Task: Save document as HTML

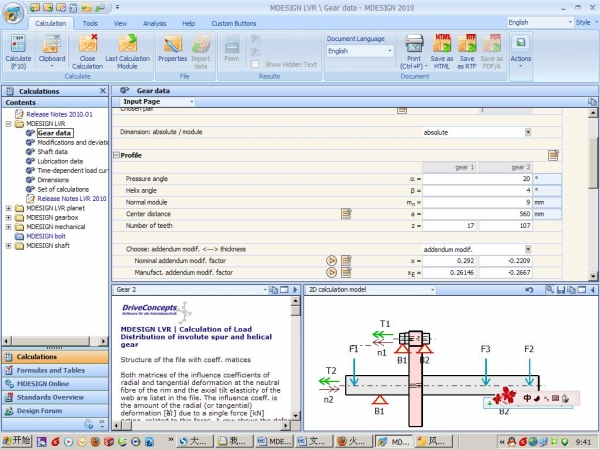Action: pos(442,52)
